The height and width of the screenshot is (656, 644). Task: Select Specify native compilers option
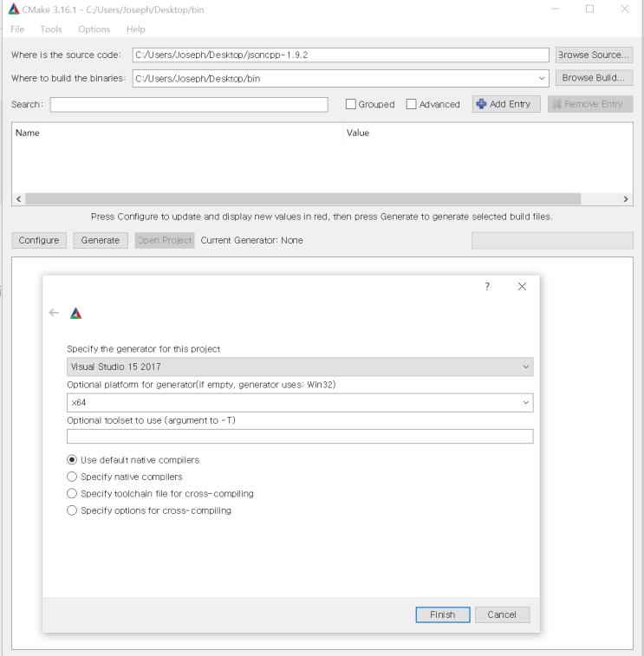point(72,477)
